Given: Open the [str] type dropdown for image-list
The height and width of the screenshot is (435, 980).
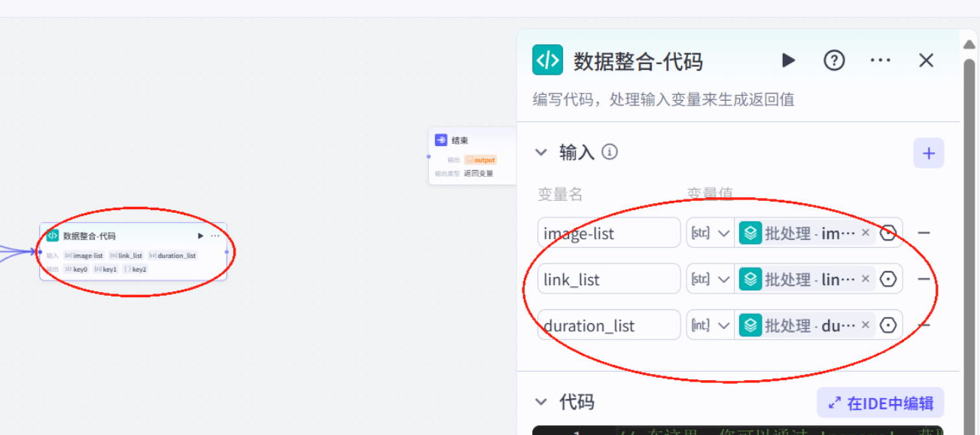Looking at the screenshot, I should pos(708,233).
